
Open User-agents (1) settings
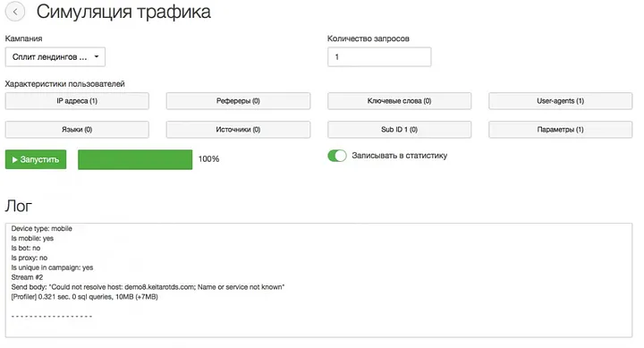pos(560,101)
